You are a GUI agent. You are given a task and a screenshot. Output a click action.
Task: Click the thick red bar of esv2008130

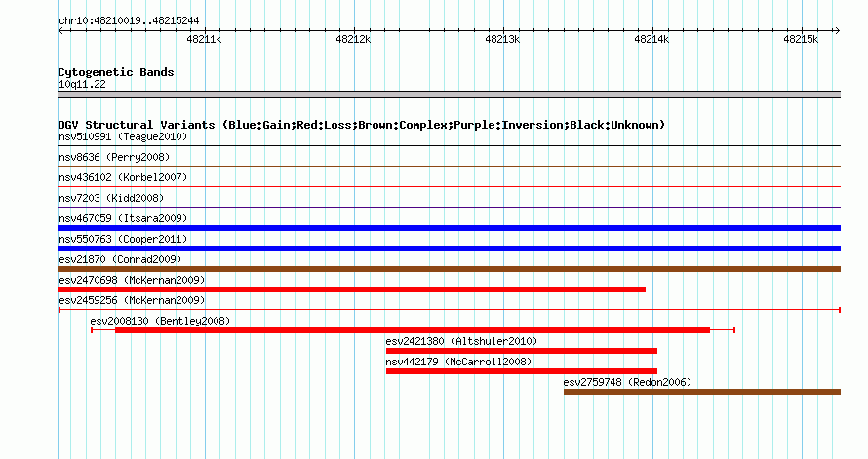[413, 330]
